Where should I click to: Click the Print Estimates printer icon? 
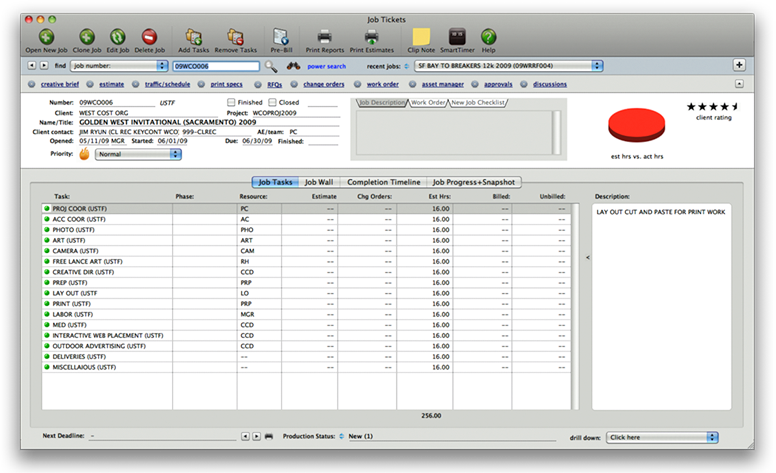coord(370,37)
